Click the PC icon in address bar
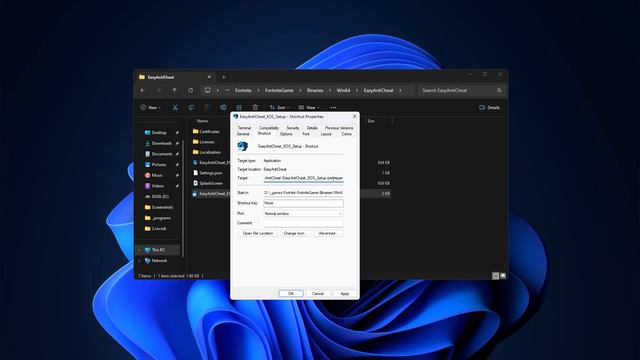This screenshot has height=360, width=640. tap(207, 91)
